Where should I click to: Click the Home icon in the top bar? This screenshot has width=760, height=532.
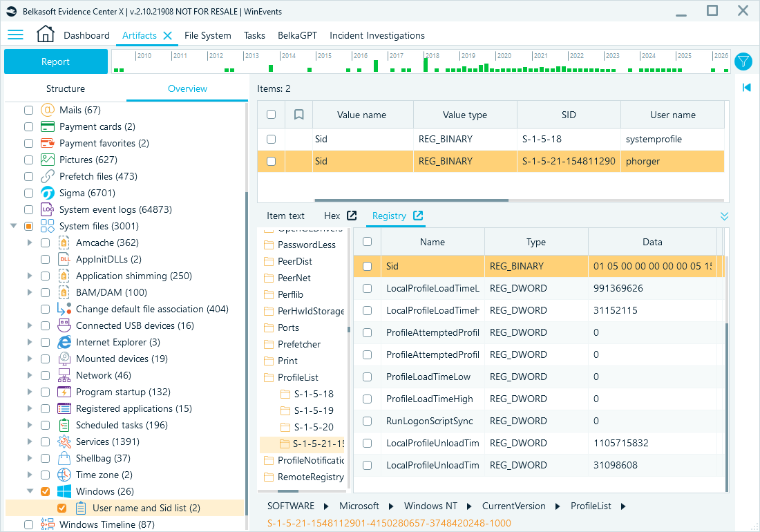click(46, 35)
